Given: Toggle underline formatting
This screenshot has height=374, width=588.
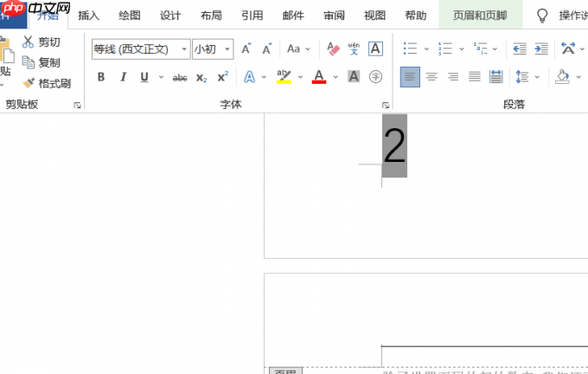Looking at the screenshot, I should click(x=144, y=77).
